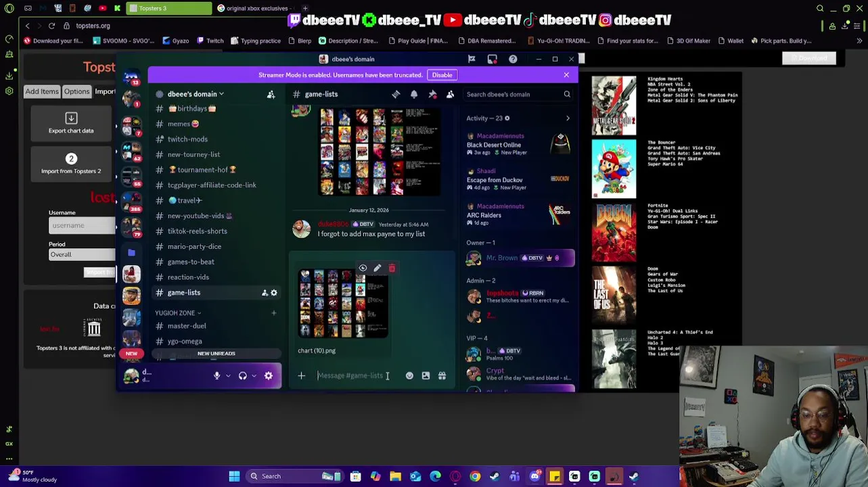Open File Explorer from the taskbar
The height and width of the screenshot is (487, 868).
(395, 476)
